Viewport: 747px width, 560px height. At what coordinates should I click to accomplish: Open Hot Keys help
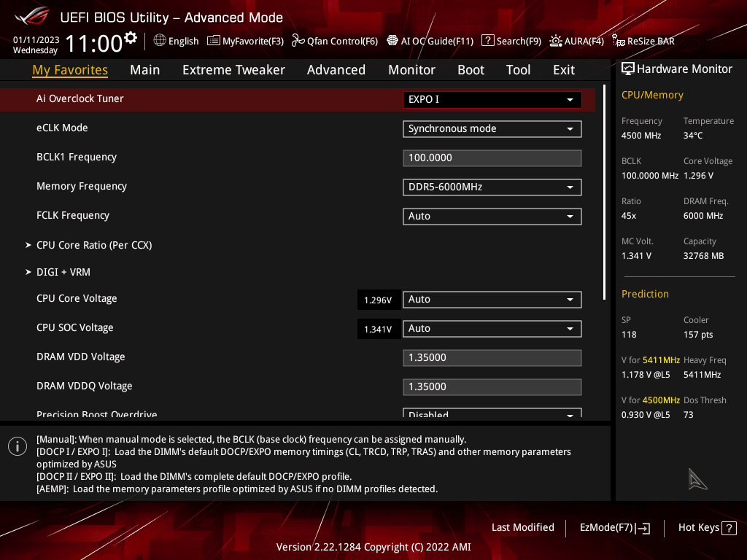click(x=707, y=528)
